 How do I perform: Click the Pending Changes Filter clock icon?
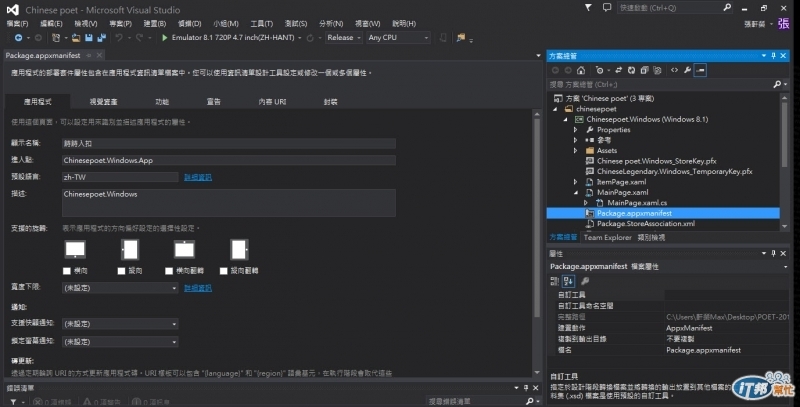599,70
